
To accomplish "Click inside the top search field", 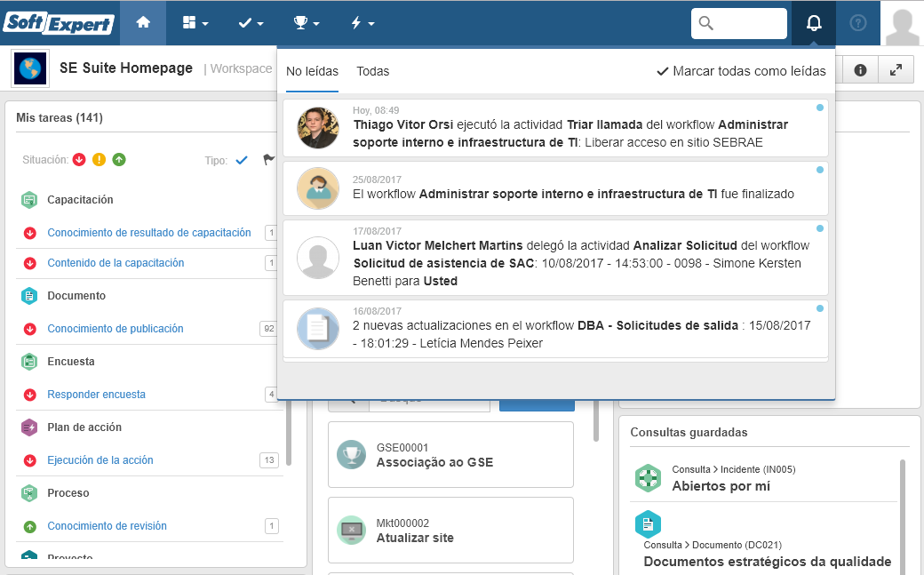I will [739, 23].
